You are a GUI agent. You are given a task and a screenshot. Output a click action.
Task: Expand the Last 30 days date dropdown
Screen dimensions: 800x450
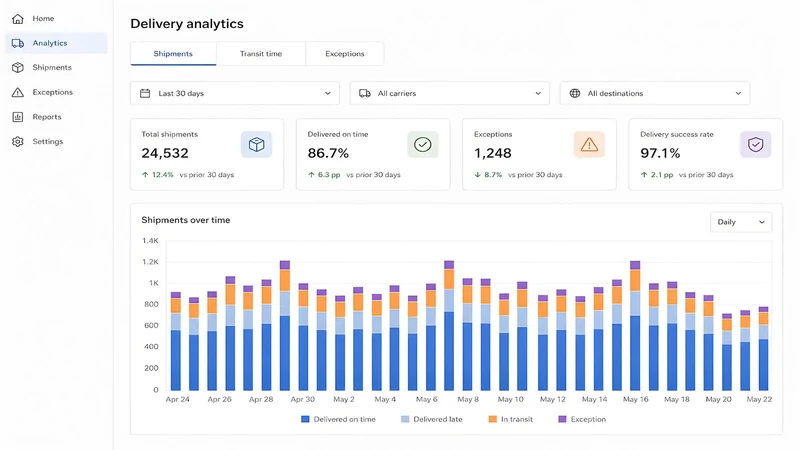click(x=235, y=93)
